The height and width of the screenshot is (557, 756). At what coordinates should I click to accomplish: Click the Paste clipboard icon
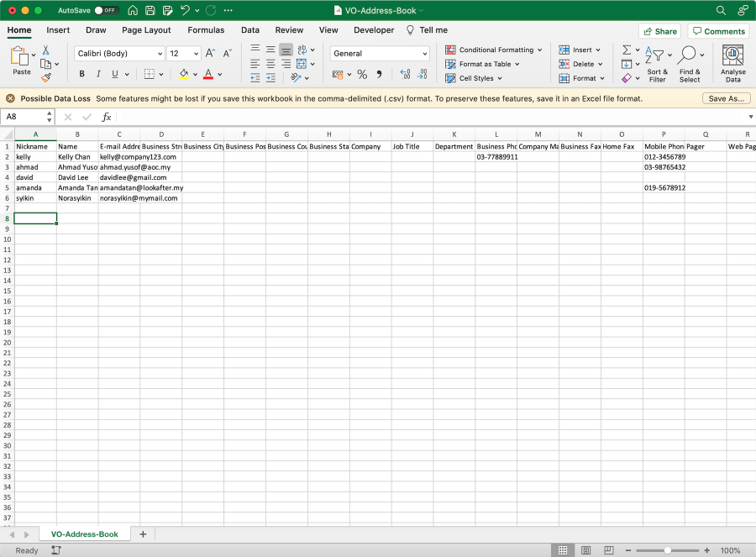pos(20,57)
